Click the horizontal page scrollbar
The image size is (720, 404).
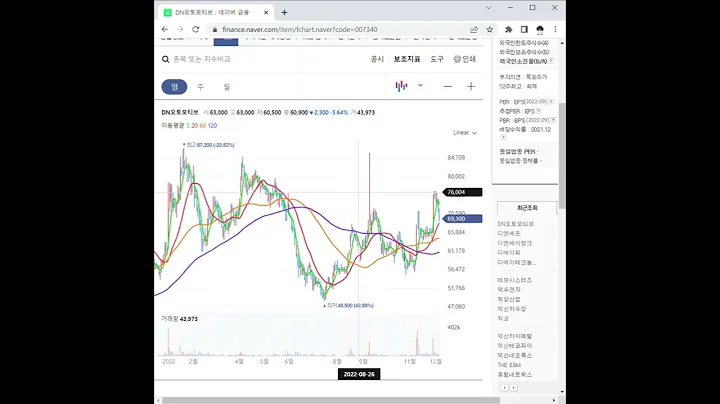(331, 400)
